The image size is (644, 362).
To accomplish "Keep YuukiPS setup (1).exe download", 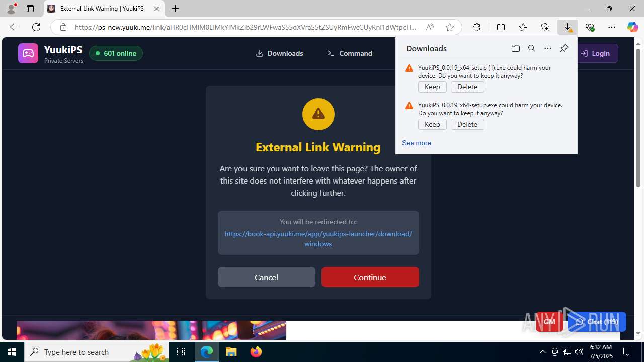I will [x=432, y=87].
